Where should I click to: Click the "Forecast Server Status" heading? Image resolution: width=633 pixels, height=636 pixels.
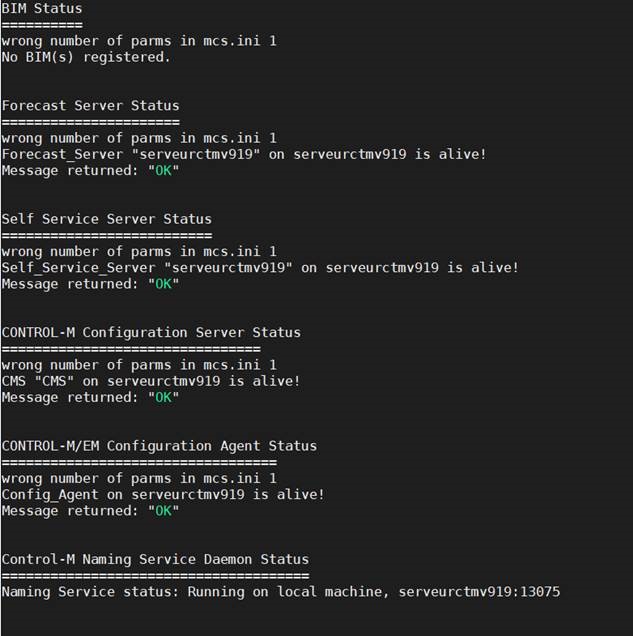coord(90,106)
